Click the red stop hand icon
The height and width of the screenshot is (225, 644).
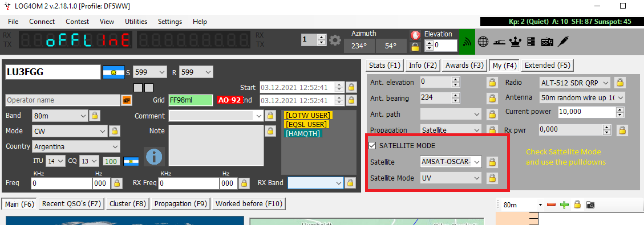pyautogui.click(x=415, y=35)
